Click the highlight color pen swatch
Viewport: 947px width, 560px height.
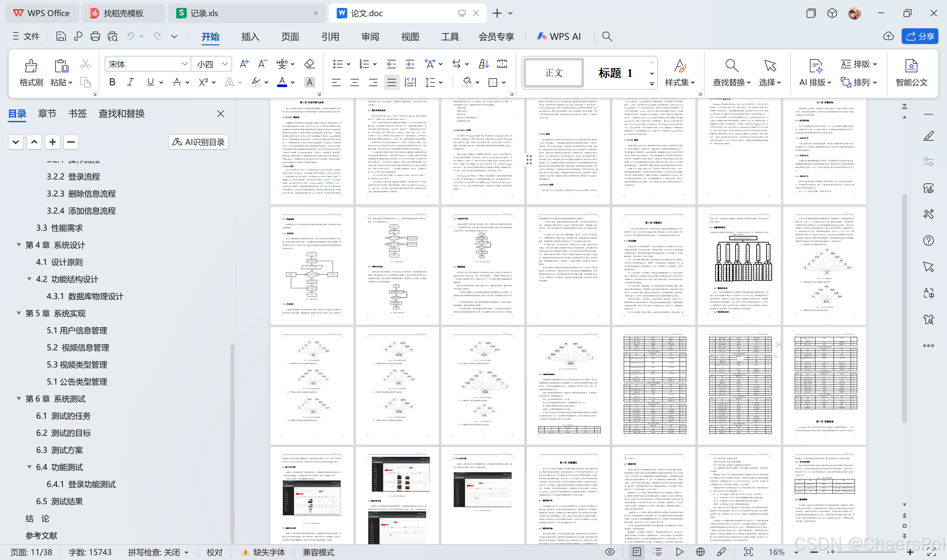(x=256, y=82)
